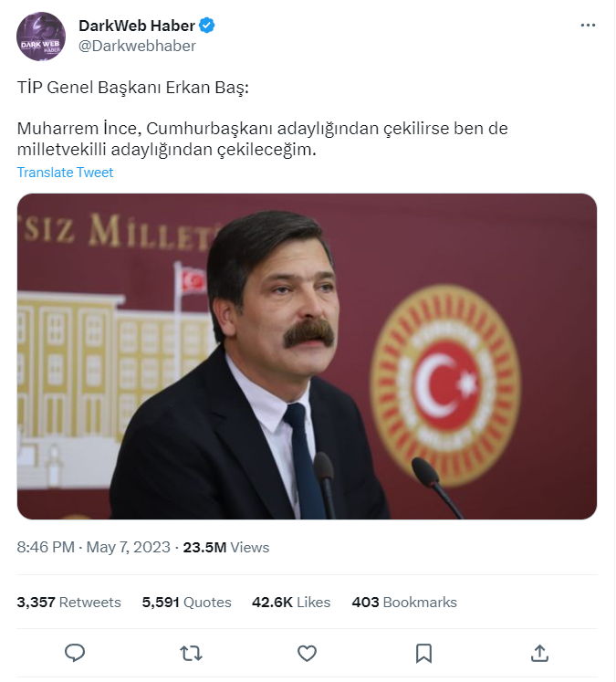Retweet using the arrows icon
The width and height of the screenshot is (616, 682).
(x=191, y=653)
